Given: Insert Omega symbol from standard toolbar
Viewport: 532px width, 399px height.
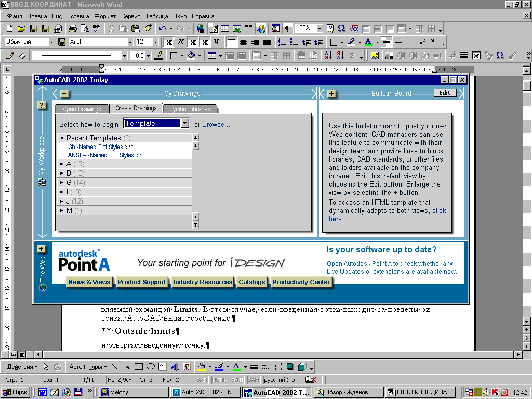Looking at the screenshot, I should coord(342,29).
